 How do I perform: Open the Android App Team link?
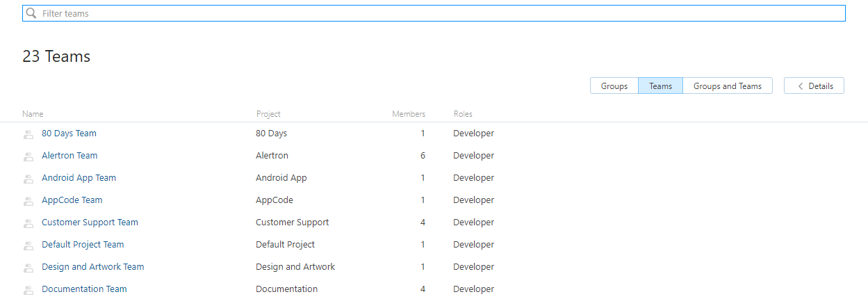coord(79,178)
